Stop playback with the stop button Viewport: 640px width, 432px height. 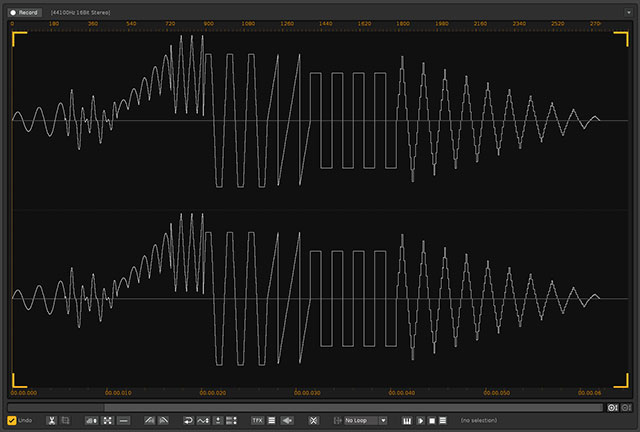[x=432, y=420]
